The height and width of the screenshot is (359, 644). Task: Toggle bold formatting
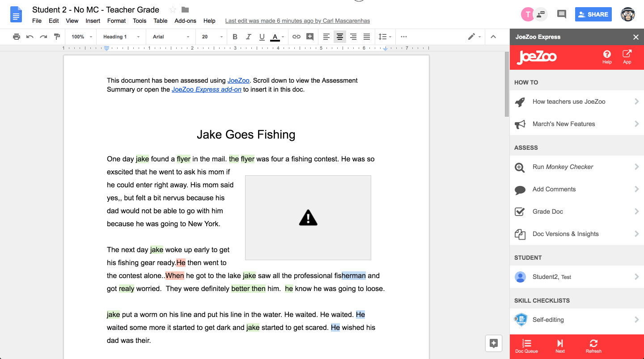[235, 37]
